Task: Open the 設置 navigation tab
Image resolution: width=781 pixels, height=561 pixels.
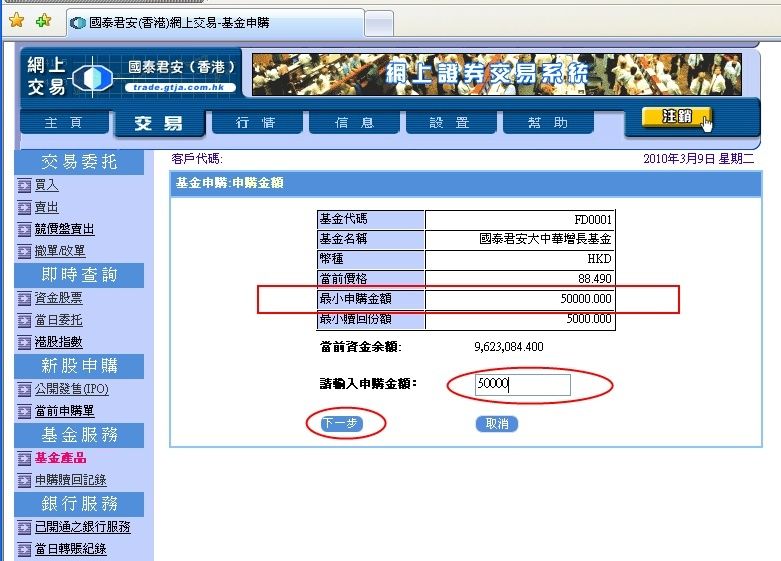Action: [451, 123]
